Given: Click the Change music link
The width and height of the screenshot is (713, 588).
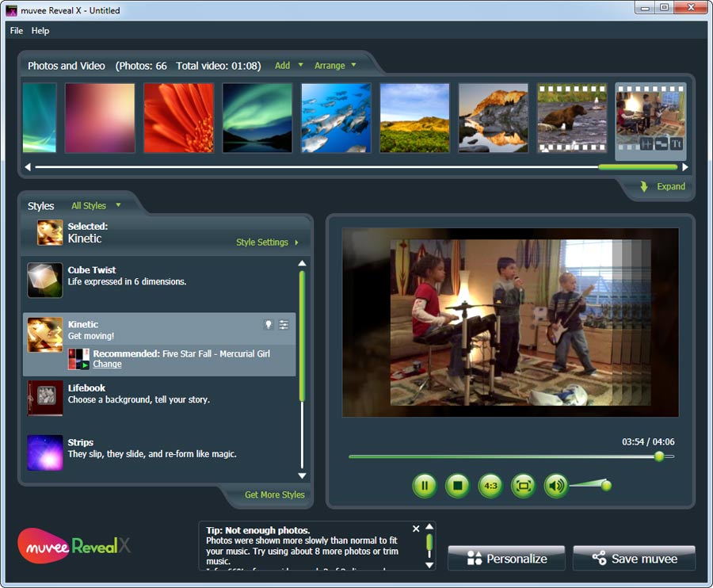Looking at the screenshot, I should coord(107,365).
